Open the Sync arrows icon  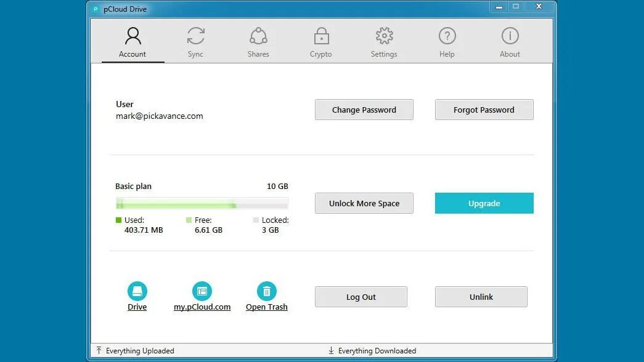(195, 36)
